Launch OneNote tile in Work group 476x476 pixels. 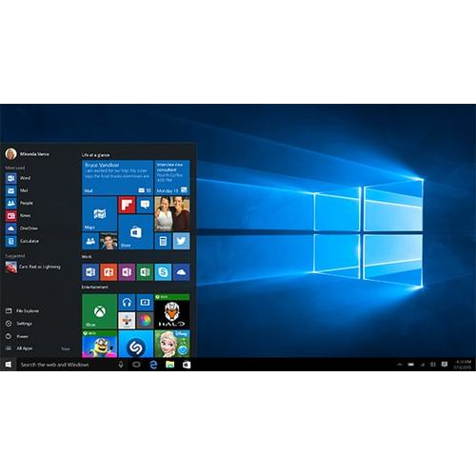(127, 272)
